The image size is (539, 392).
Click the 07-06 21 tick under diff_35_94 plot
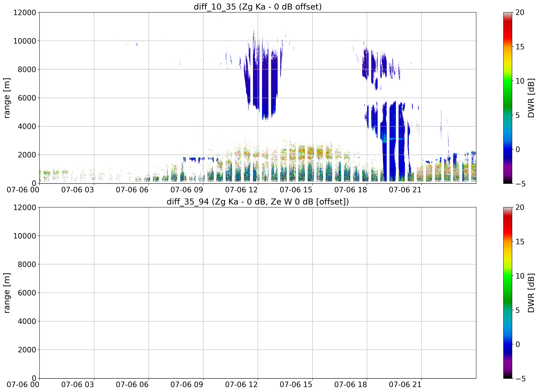[x=405, y=385]
